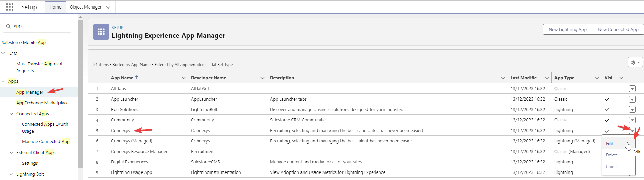The width and height of the screenshot is (644, 180).
Task: Click the SETUP breadcrumb link
Action: (x=118, y=27)
